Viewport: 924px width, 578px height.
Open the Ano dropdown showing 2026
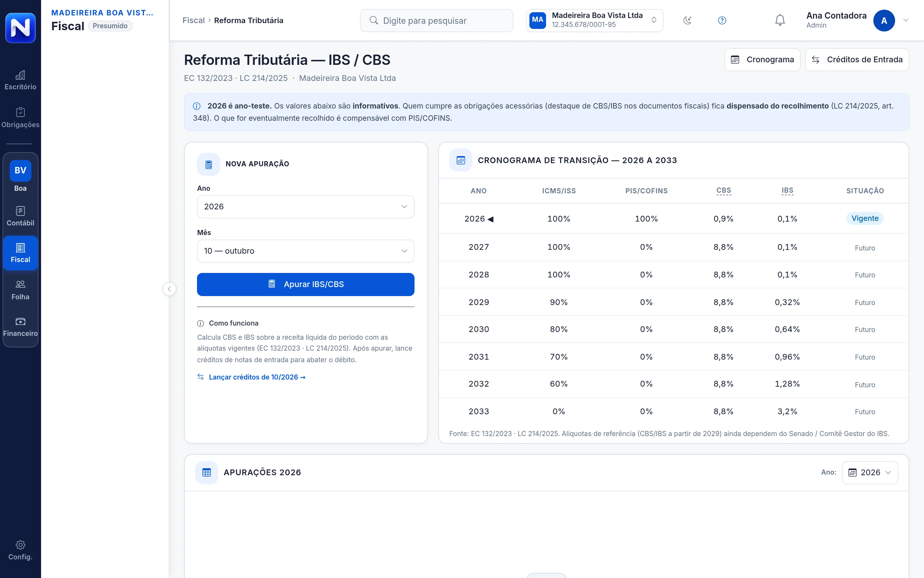(305, 207)
